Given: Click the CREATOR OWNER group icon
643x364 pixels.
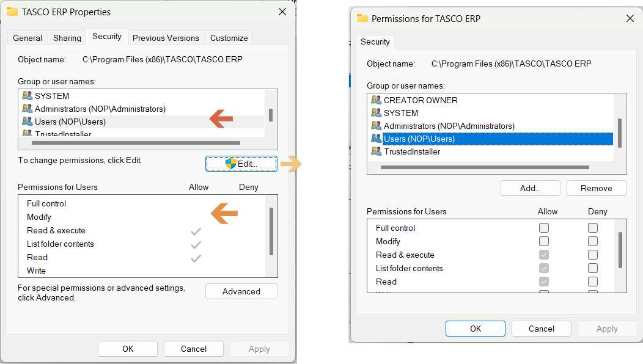Looking at the screenshot, I should [x=376, y=100].
